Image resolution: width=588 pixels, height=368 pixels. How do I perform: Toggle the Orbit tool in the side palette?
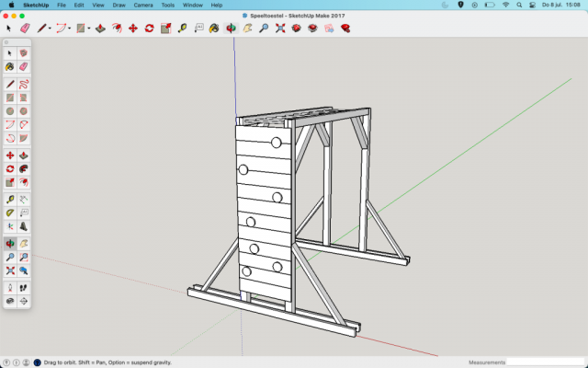coord(10,244)
